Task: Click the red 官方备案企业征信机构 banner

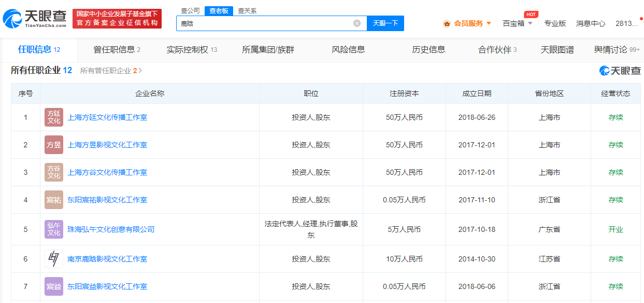Action: click(117, 19)
